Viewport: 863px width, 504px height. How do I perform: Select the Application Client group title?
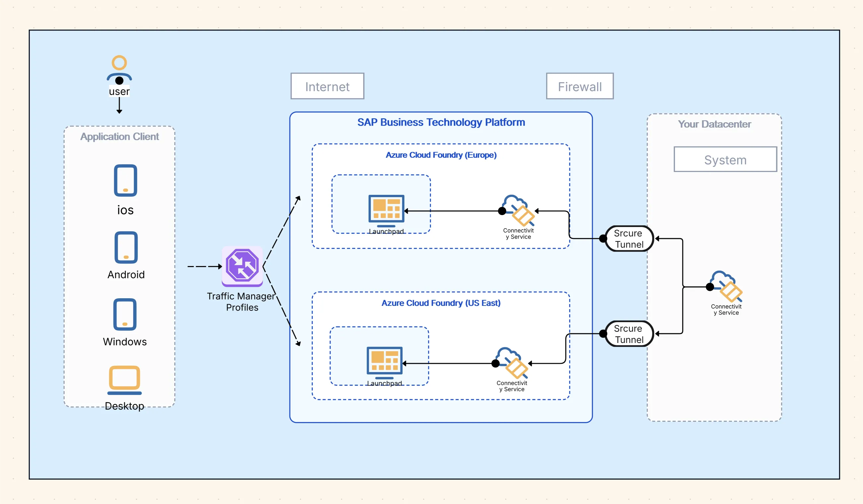(119, 137)
